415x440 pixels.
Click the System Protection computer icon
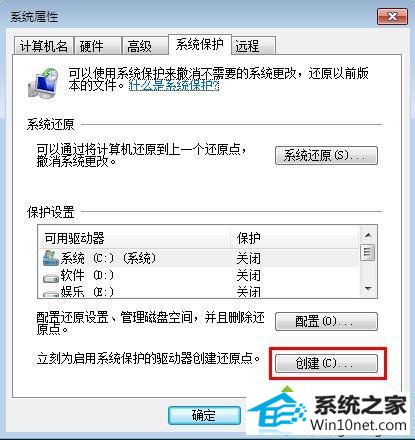pyautogui.click(x=42, y=83)
